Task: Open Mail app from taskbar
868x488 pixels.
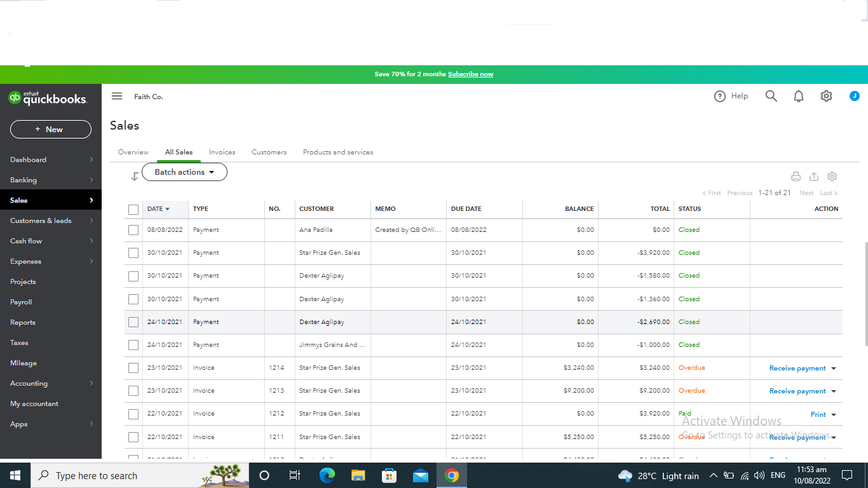Action: pos(420,475)
